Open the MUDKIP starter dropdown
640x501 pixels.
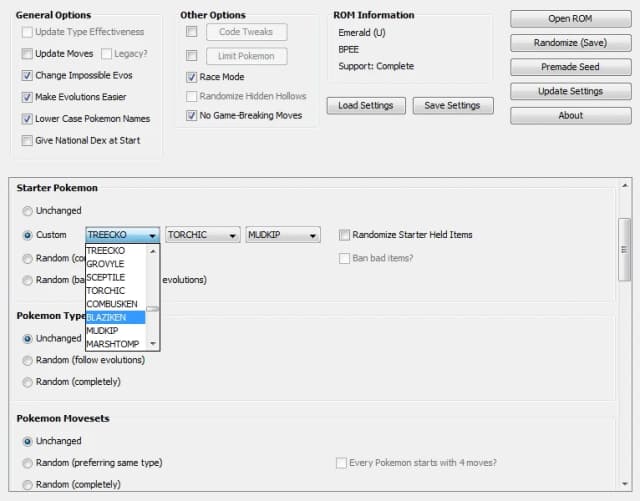click(283, 235)
